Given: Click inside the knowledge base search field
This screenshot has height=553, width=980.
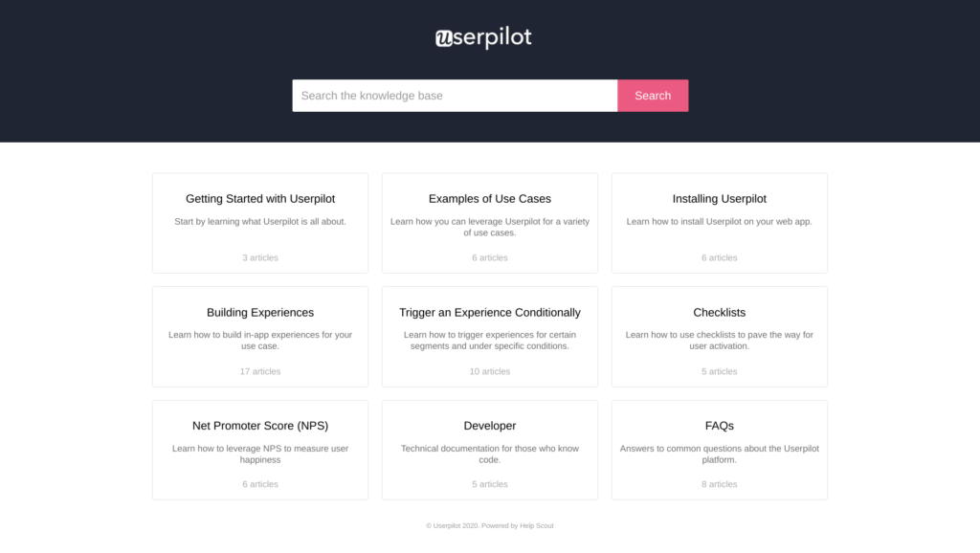Looking at the screenshot, I should click(450, 96).
